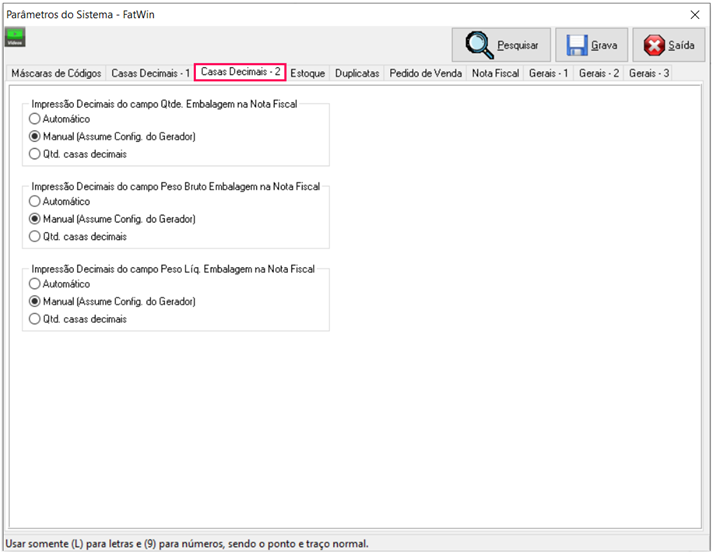This screenshot has width=714, height=555.
Task: Switch to the Nota Fiscal tab
Action: point(495,74)
